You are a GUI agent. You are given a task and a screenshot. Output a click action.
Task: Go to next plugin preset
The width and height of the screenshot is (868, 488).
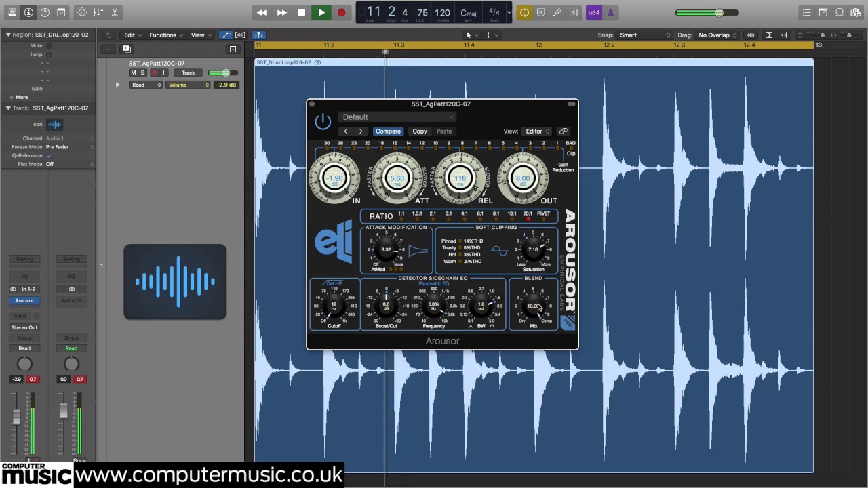pyautogui.click(x=361, y=131)
